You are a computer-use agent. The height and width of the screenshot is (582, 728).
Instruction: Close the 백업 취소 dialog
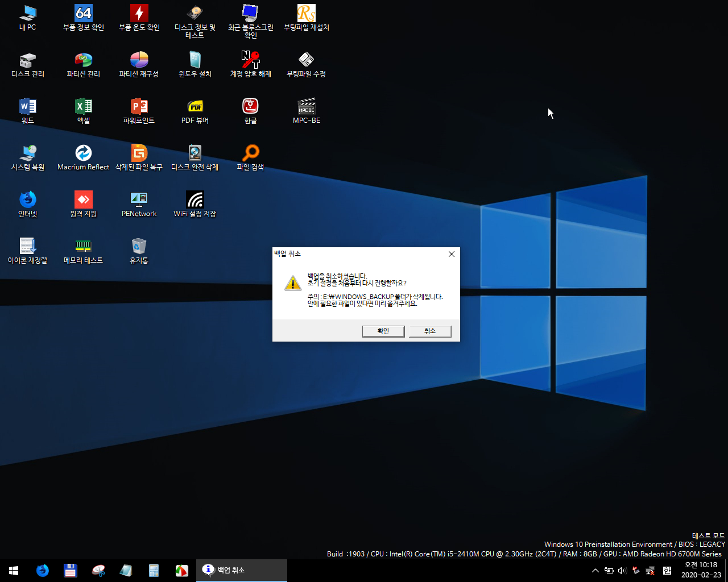452,254
